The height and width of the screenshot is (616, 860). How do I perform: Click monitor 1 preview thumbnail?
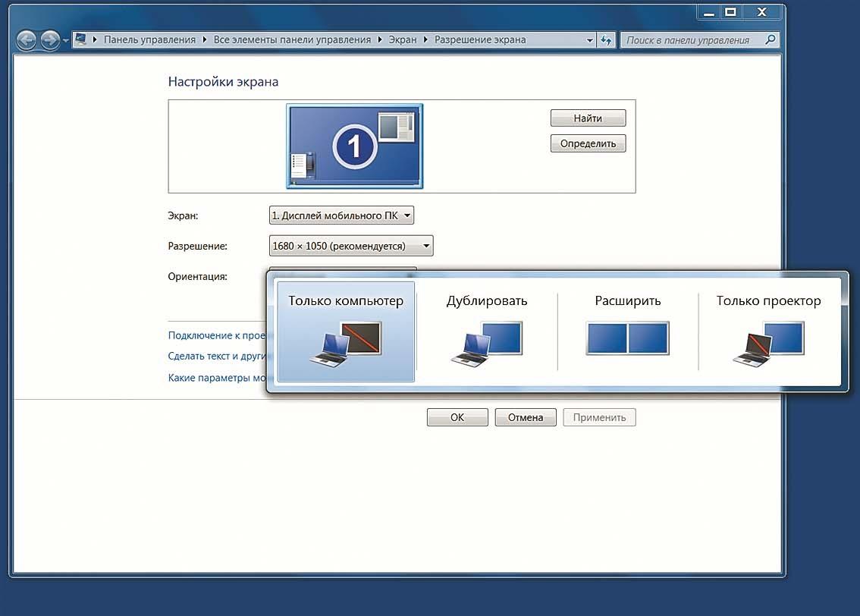pyautogui.click(x=354, y=146)
